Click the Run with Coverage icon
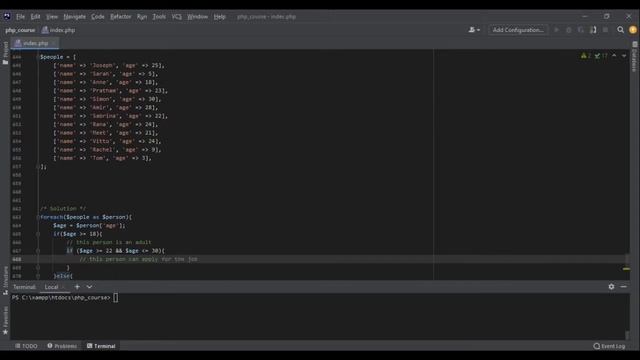This screenshot has height=360, width=640. [x=581, y=30]
